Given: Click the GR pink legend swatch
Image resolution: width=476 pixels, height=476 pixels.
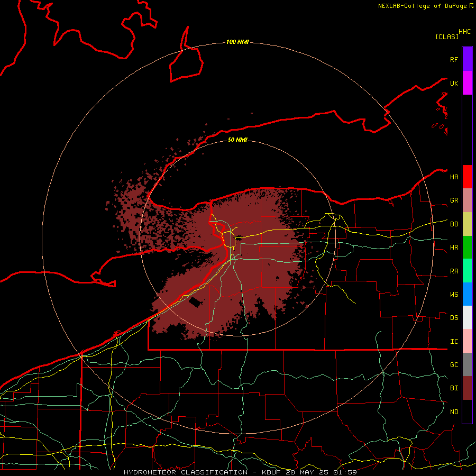Looking at the screenshot, I should [x=467, y=200].
